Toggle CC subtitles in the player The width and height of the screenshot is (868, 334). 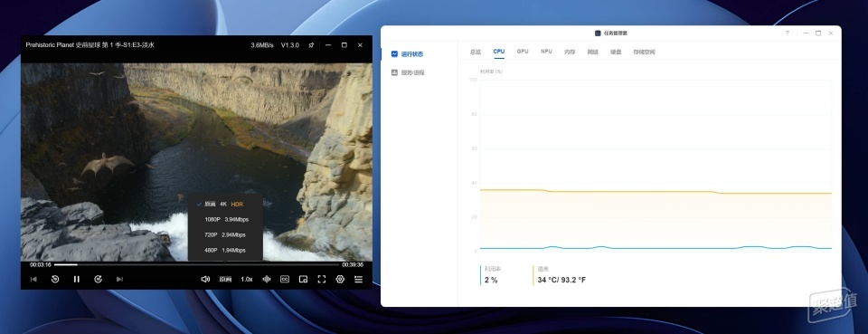[x=285, y=279]
